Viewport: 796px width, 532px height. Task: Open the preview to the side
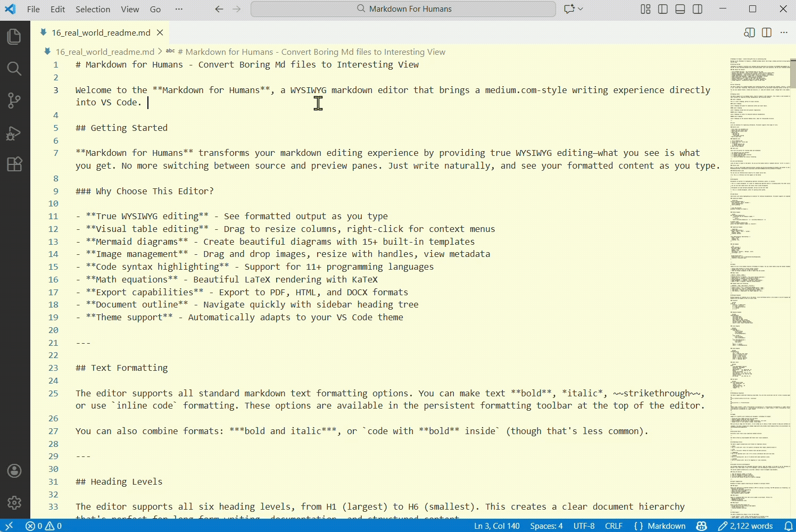click(x=749, y=32)
